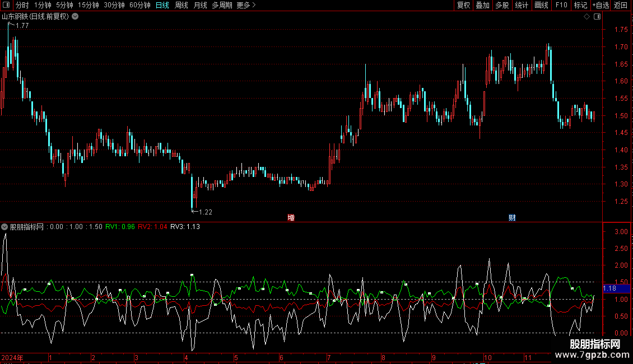The width and height of the screenshot is (633, 364).
Task: Switch to 周线 weekly chart
Action: [181, 5]
